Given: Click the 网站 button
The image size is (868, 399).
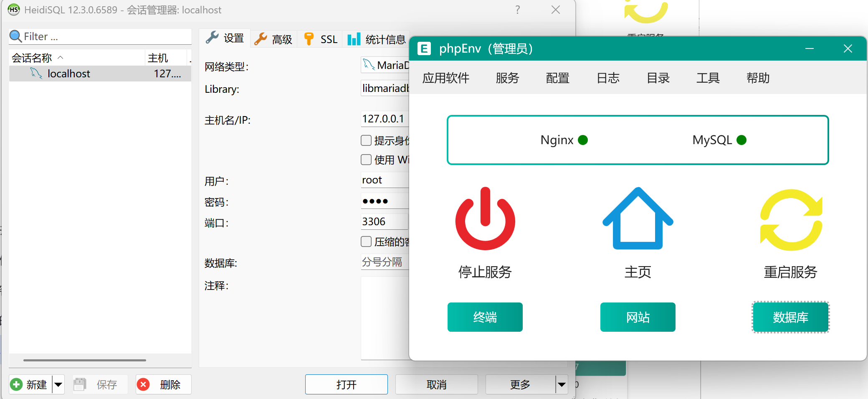Looking at the screenshot, I should tap(638, 317).
